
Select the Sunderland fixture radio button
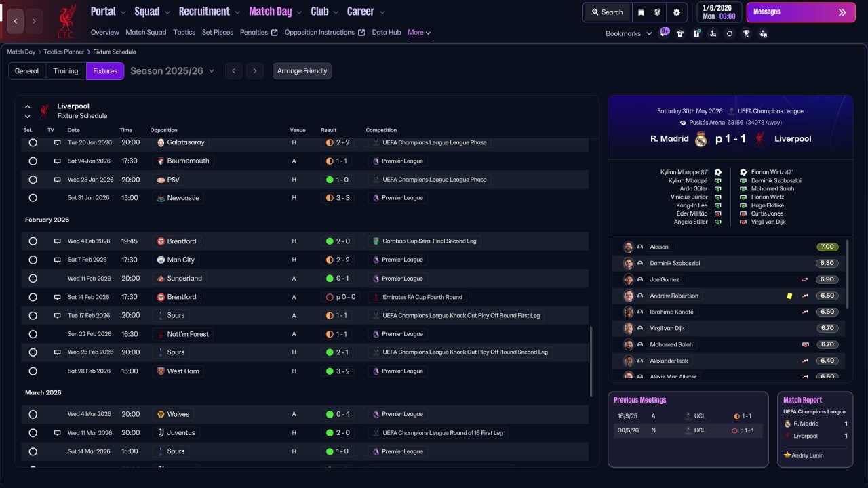[x=33, y=279]
